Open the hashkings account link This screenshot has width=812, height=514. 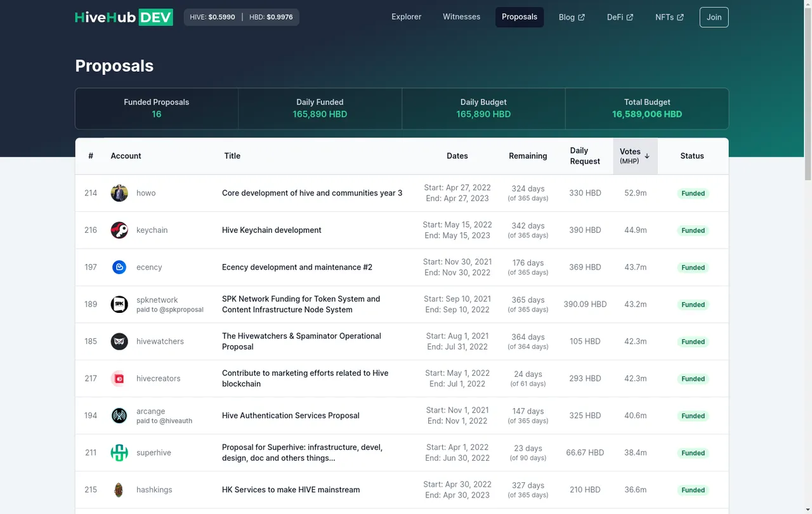click(154, 490)
